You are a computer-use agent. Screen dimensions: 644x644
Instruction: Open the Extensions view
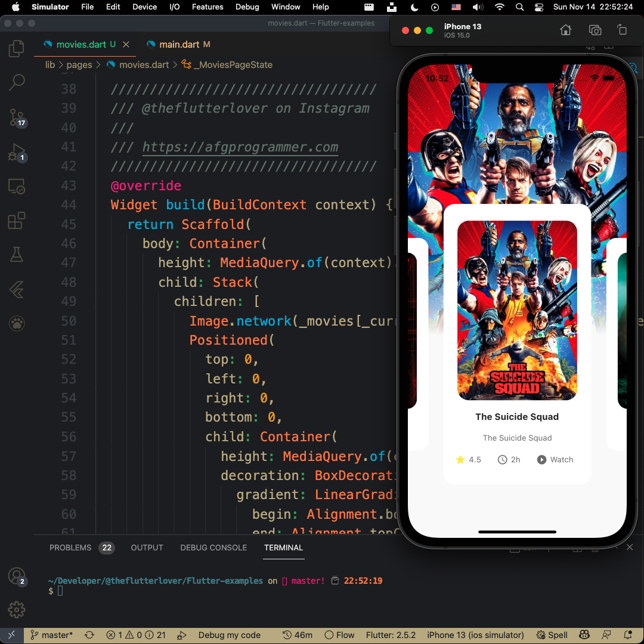pos(17,221)
